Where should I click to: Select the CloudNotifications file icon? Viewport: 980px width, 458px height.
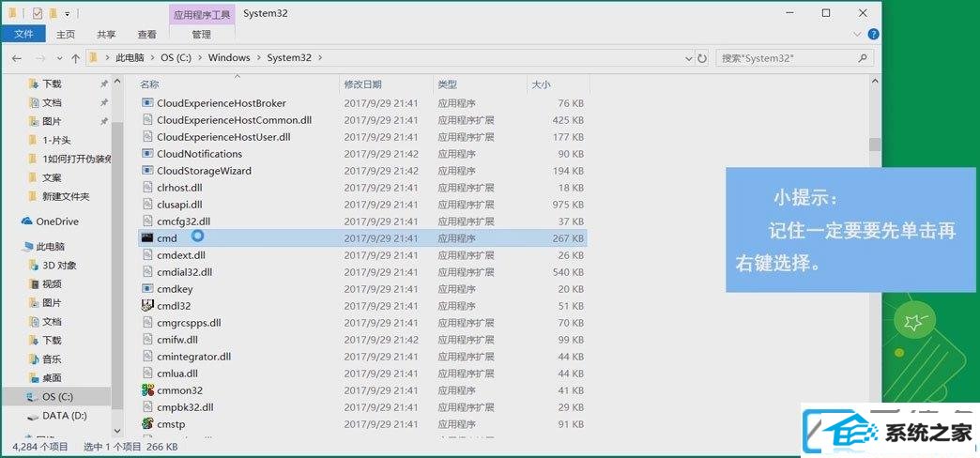coord(147,154)
